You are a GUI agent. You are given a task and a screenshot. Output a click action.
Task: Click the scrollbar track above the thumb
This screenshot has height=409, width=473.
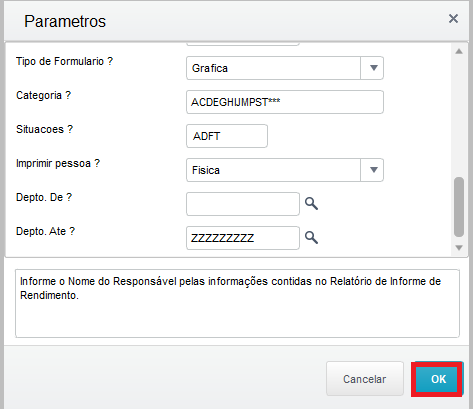(459, 117)
